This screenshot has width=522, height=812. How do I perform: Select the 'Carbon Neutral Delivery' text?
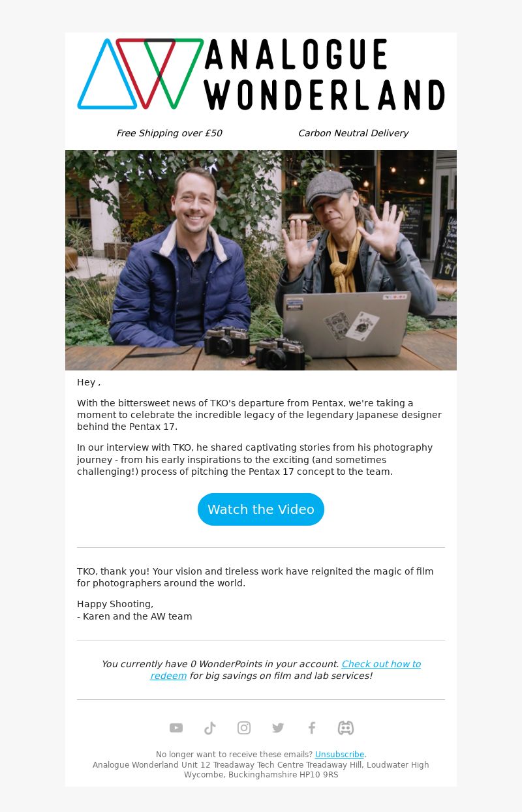click(x=353, y=133)
